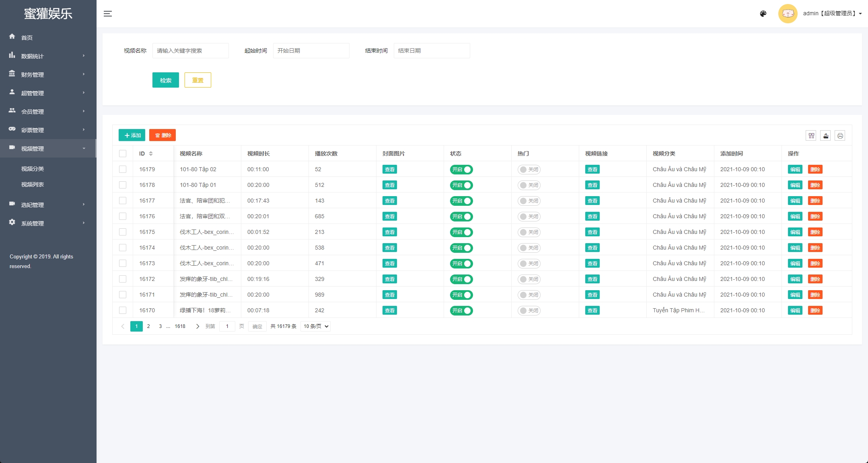Click the 视频名称 keyword search input
868x463 pixels.
(190, 51)
